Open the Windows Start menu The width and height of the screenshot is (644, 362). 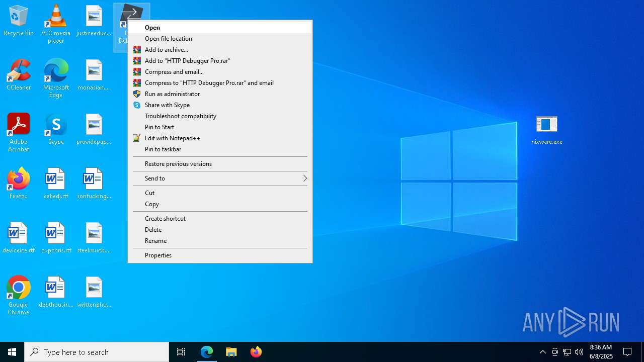point(12,352)
